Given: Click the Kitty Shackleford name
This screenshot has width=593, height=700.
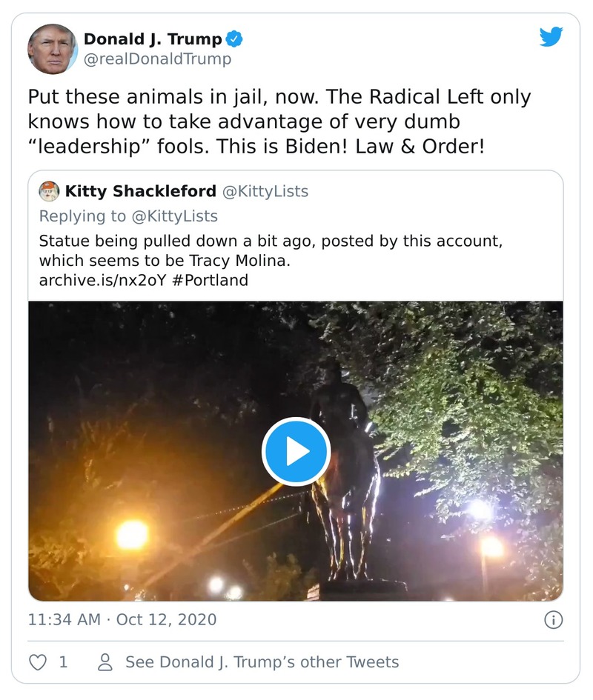Looking at the screenshot, I should [x=139, y=192].
